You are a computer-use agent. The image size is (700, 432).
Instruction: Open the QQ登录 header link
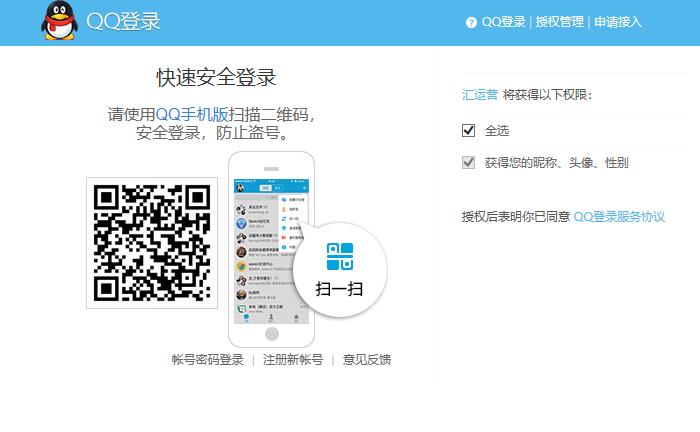(x=503, y=22)
